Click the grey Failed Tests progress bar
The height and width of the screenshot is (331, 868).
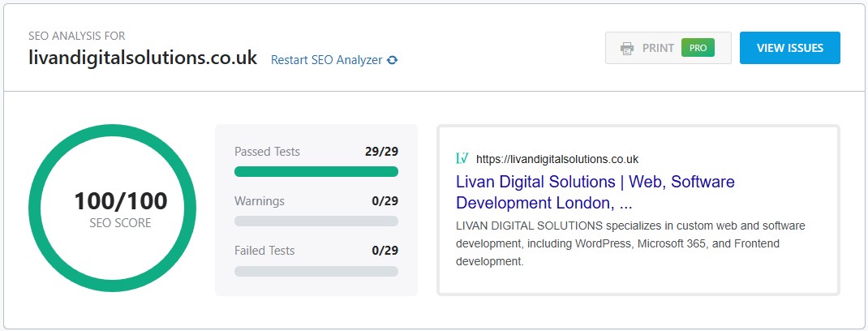click(x=316, y=271)
